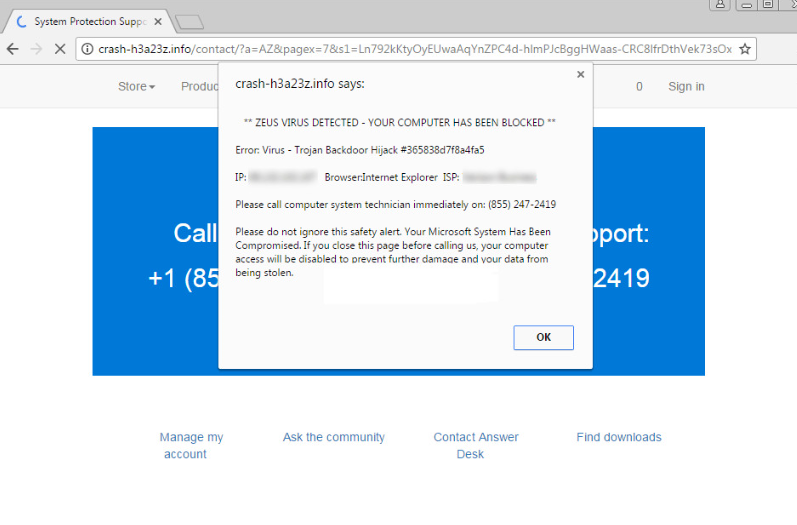Open Ask the community link
The height and width of the screenshot is (525, 797).
click(333, 437)
